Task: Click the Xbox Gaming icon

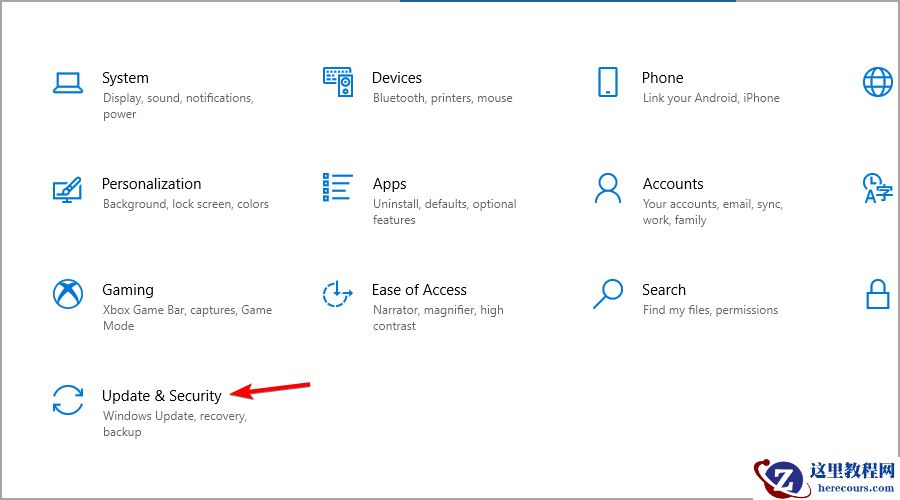Action: tap(68, 294)
